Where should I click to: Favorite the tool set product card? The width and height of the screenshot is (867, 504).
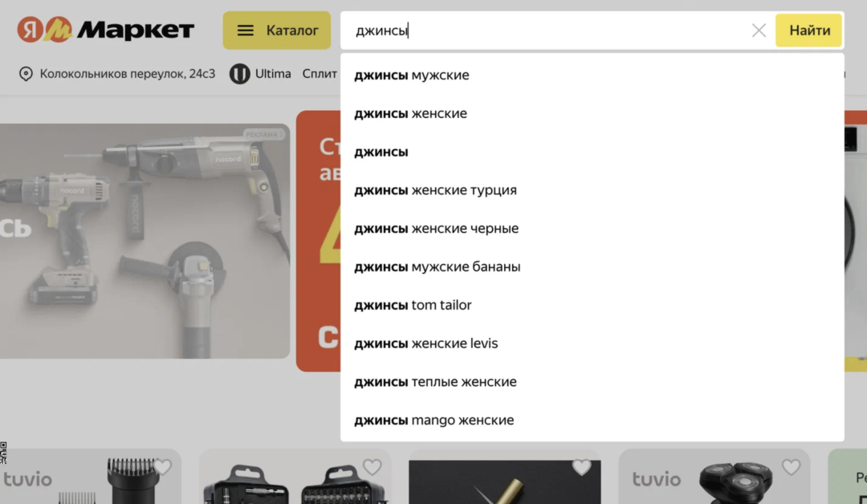point(372,467)
